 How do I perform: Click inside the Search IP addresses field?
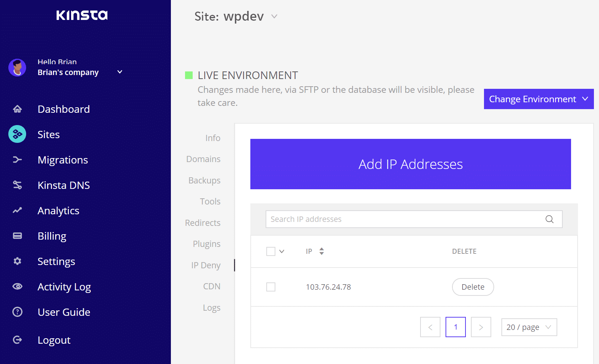click(399, 219)
